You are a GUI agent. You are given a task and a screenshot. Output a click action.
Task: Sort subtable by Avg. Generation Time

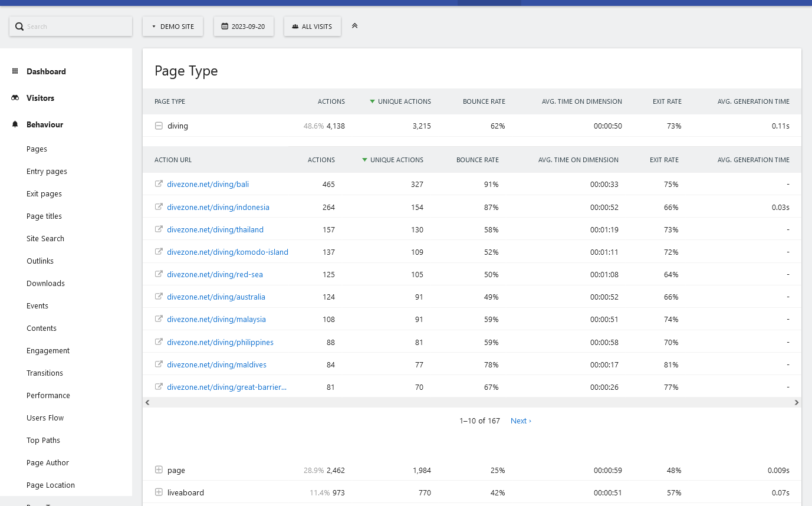coord(754,160)
